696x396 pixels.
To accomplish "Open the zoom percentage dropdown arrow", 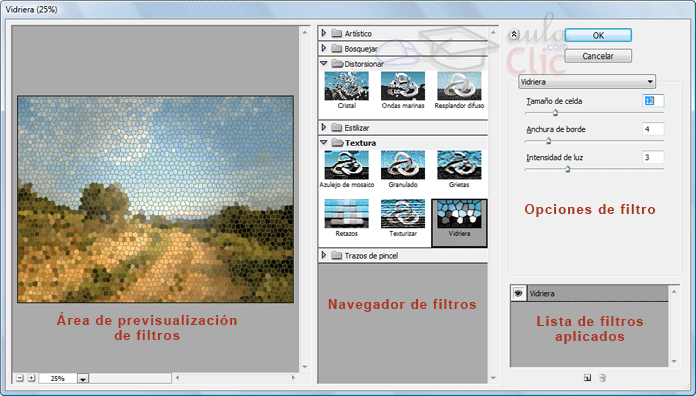I will pos(83,379).
